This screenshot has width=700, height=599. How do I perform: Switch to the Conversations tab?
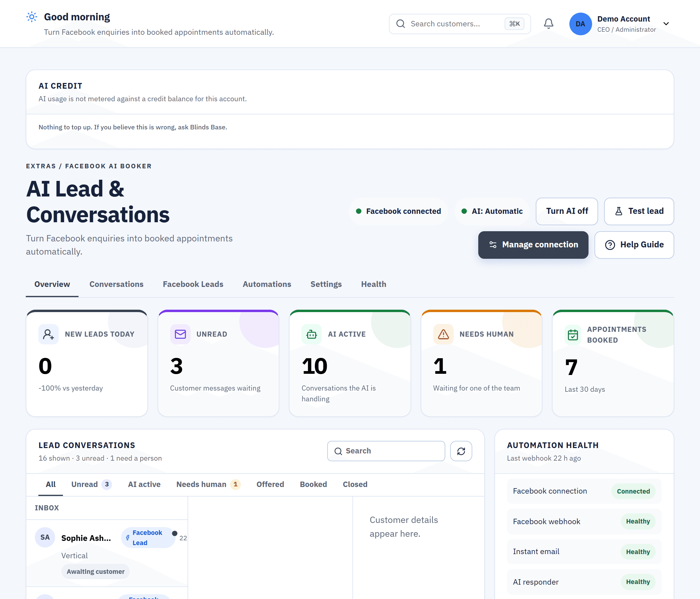click(x=116, y=284)
